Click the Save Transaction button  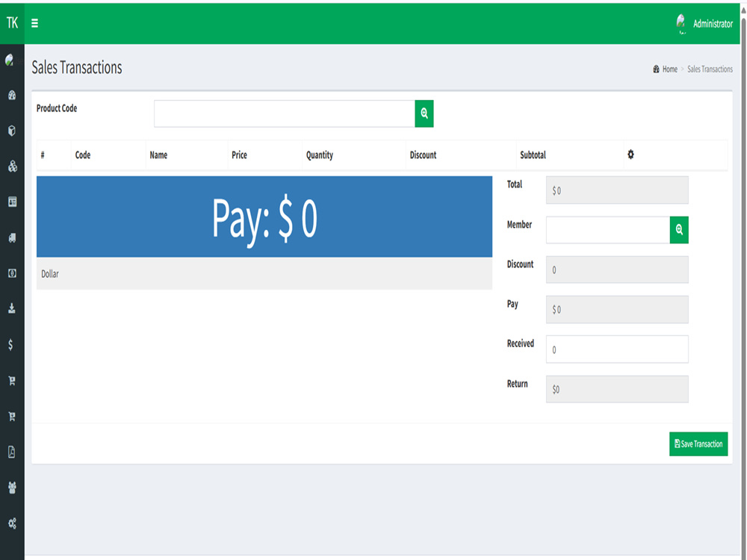(x=698, y=444)
